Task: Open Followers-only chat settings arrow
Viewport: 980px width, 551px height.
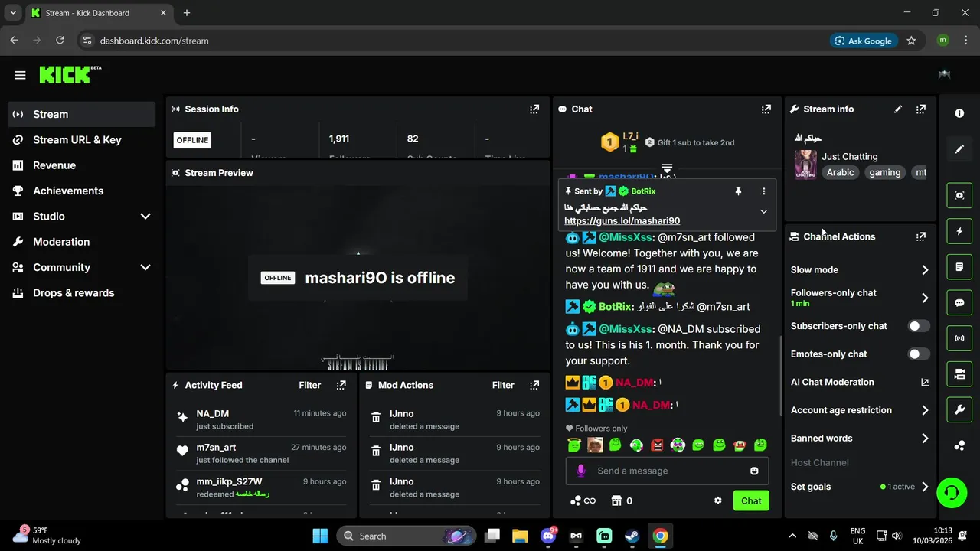Action: click(x=925, y=298)
